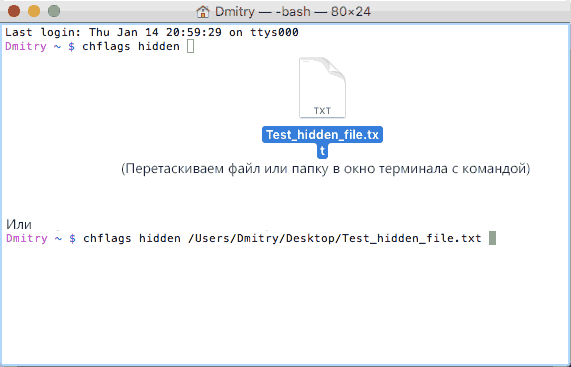Click the home folder icon in title bar

[x=203, y=12]
